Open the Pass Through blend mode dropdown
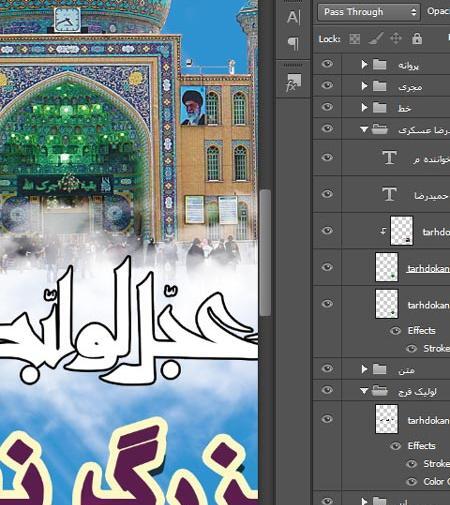This screenshot has height=505, width=450. [369, 12]
